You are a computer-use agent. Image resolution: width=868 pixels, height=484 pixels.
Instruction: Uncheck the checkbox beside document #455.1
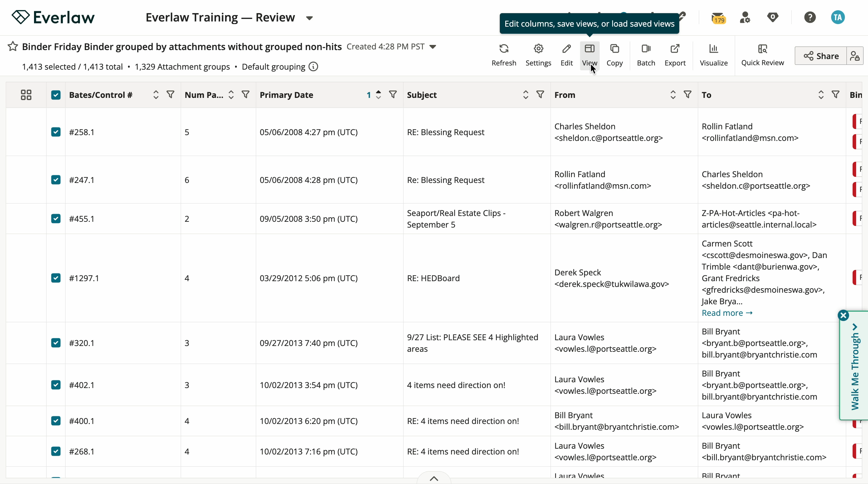pyautogui.click(x=56, y=218)
